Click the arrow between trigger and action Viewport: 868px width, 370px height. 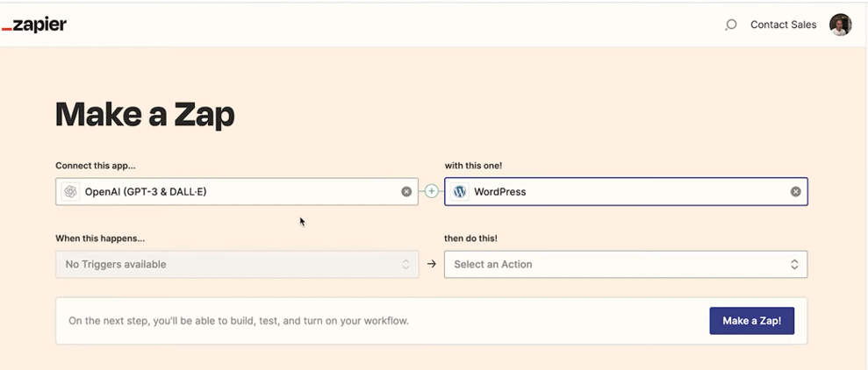[x=432, y=265]
